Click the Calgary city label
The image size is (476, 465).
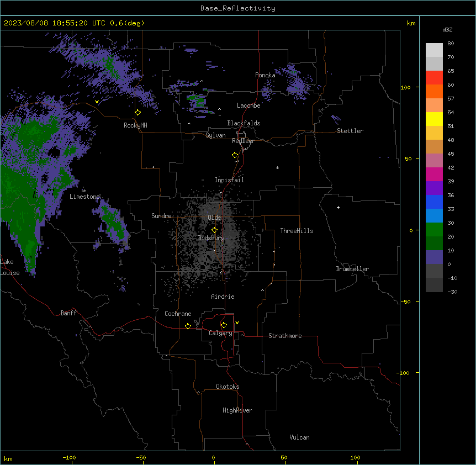click(220, 333)
